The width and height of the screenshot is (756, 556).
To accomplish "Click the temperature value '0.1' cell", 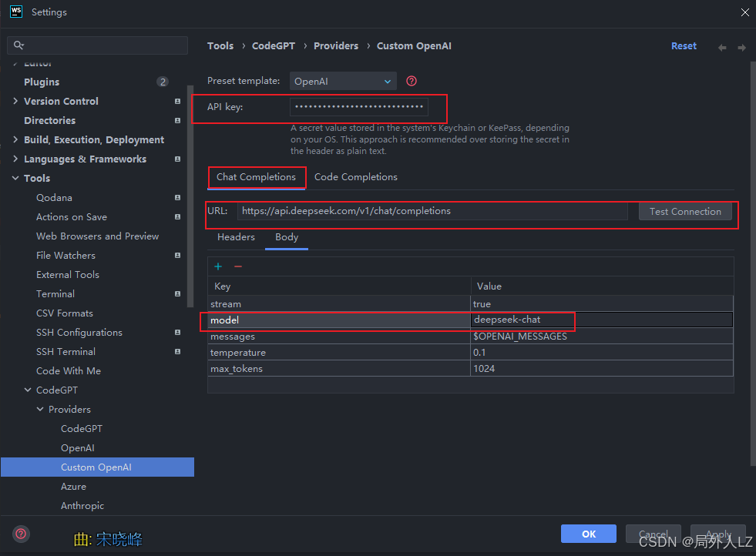I will (601, 352).
